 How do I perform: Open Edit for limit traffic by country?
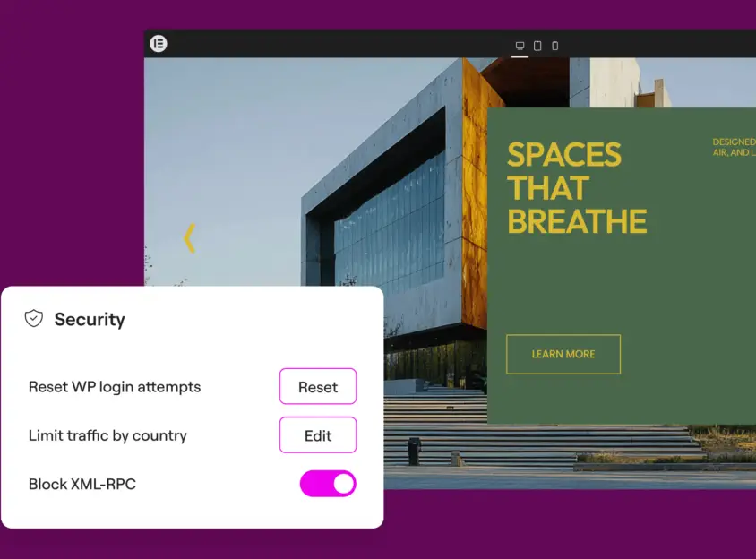[318, 435]
